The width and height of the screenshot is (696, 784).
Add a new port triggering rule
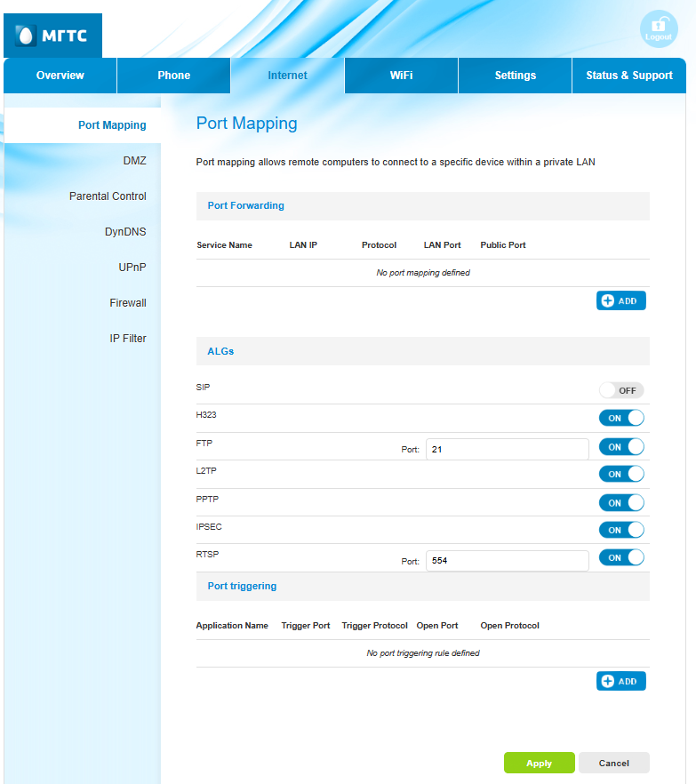click(620, 681)
